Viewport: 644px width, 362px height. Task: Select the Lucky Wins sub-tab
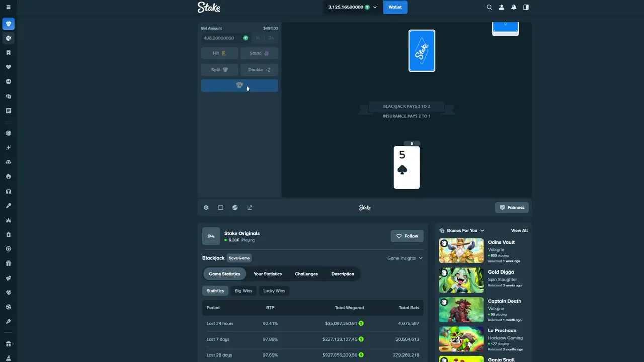pos(274,291)
